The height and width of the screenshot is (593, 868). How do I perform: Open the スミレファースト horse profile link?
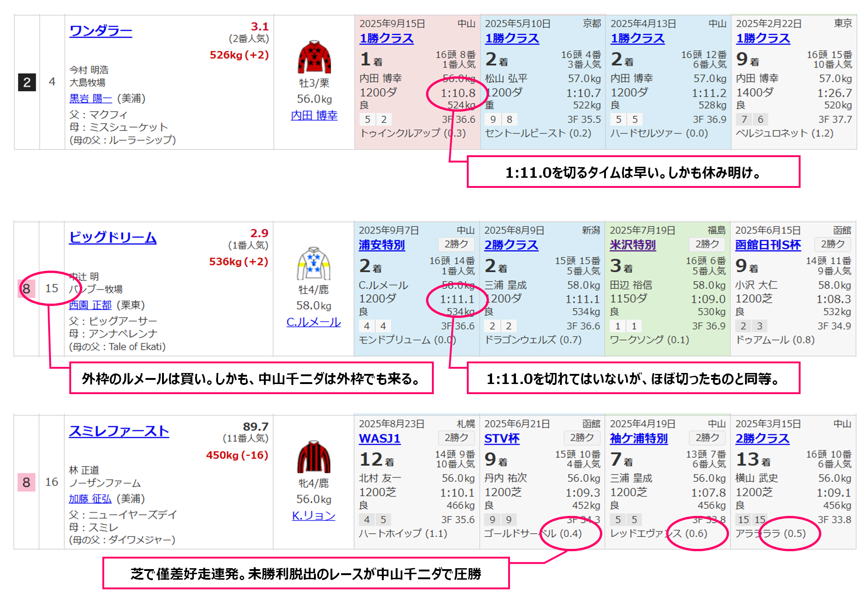click(x=119, y=431)
